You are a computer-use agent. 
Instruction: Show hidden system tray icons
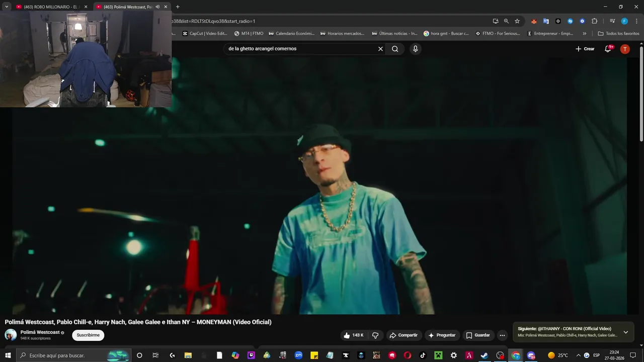[x=578, y=355]
